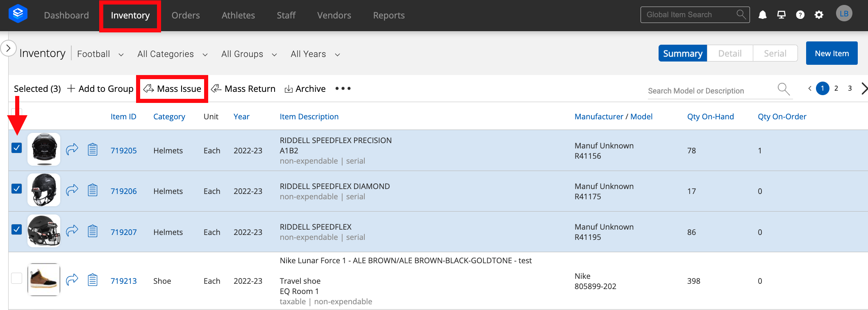This screenshot has width=868, height=310.
Task: Expand the Football sport dropdown
Action: pos(100,54)
